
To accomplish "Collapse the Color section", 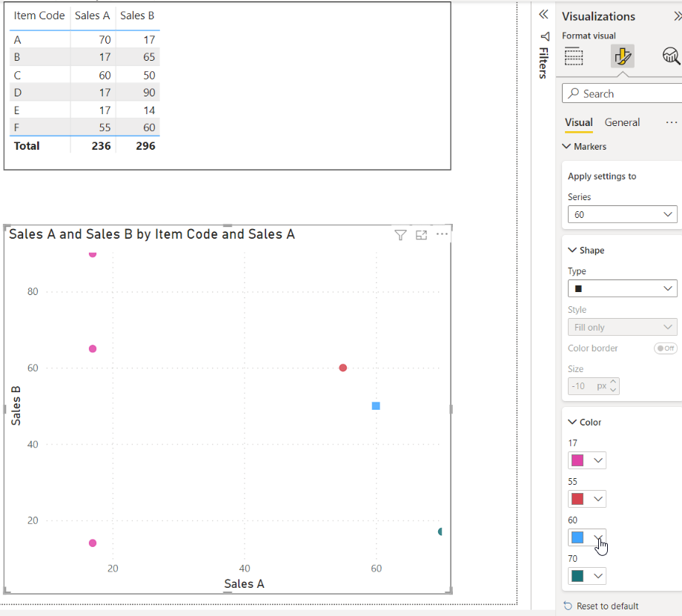I will point(572,422).
